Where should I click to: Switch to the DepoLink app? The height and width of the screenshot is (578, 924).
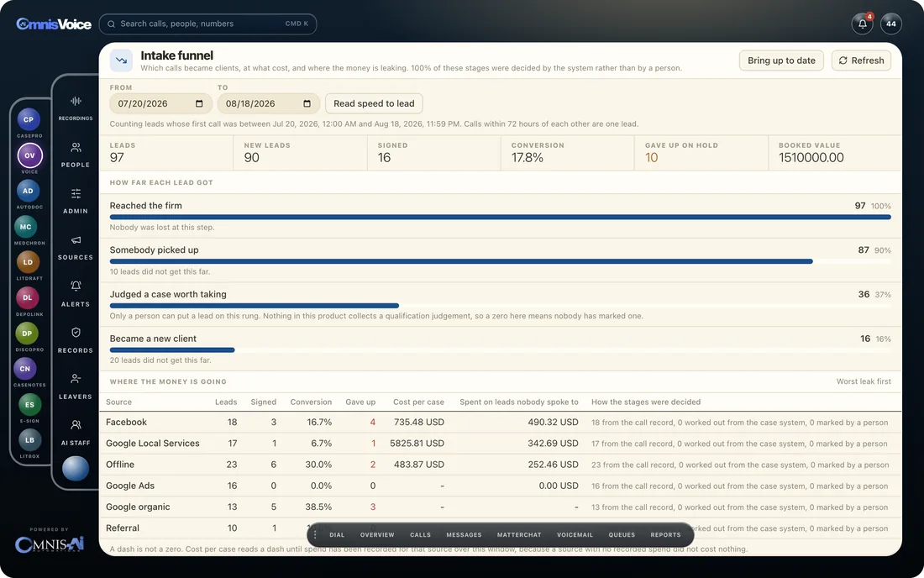[28, 298]
